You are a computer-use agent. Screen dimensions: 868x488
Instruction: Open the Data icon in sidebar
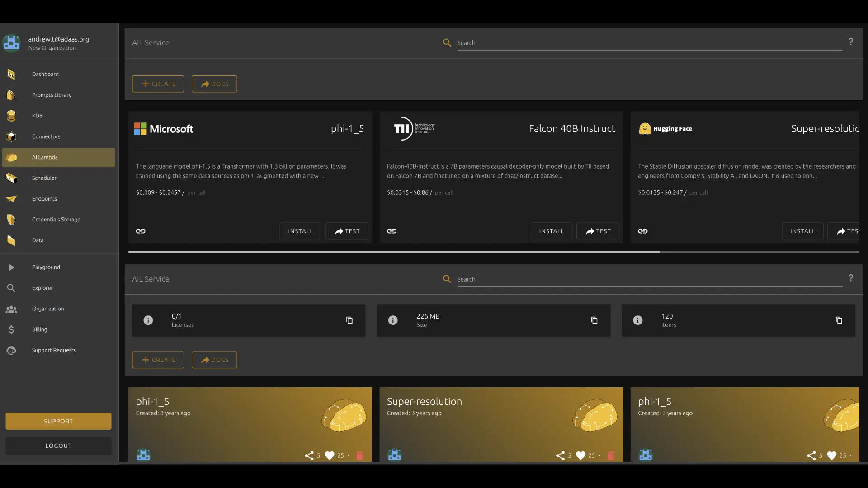click(11, 240)
